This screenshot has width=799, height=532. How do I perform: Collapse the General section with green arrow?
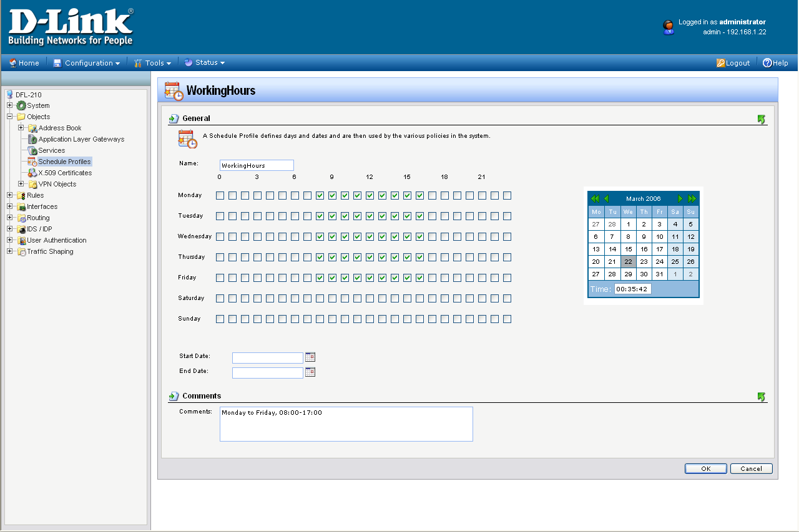(761, 119)
